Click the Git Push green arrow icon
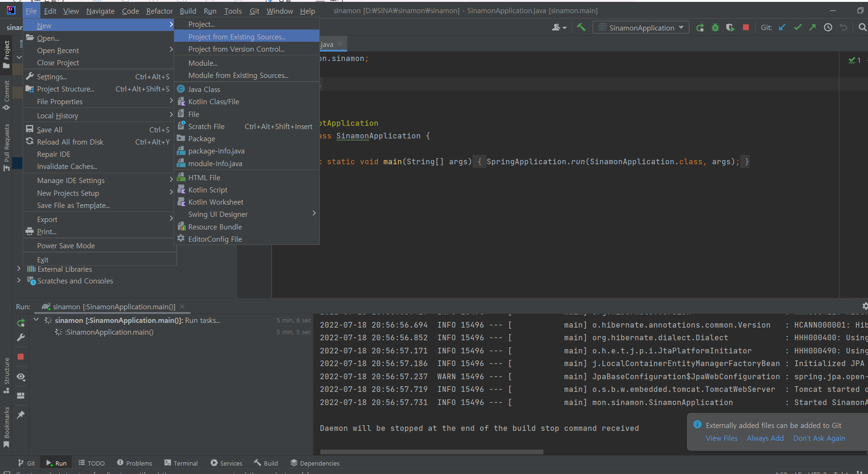 pyautogui.click(x=813, y=27)
